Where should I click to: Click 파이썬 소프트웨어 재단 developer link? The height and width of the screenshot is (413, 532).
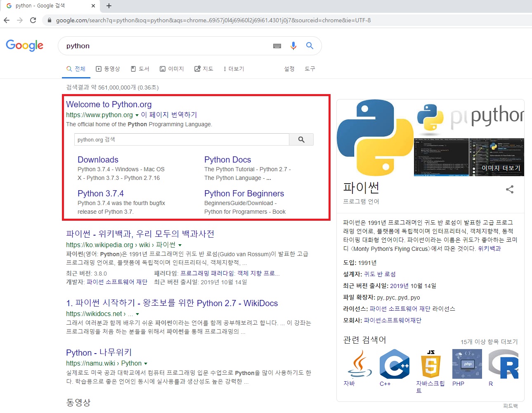pyautogui.click(x=117, y=282)
